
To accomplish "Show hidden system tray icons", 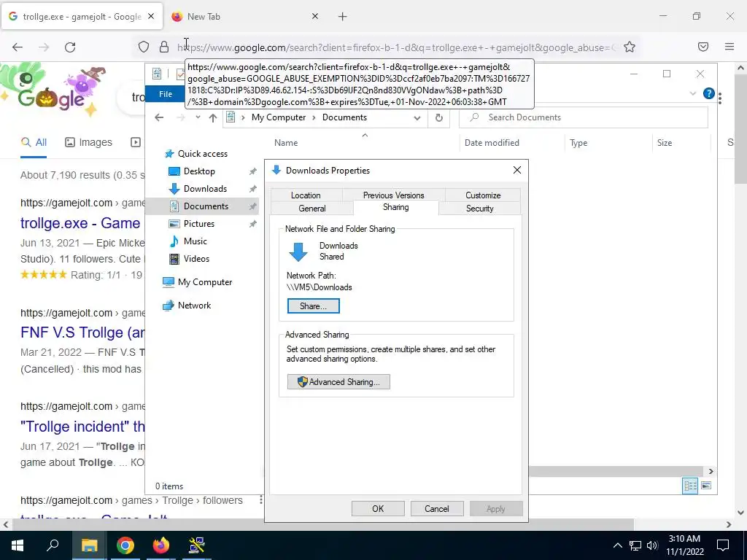I will coord(617,545).
